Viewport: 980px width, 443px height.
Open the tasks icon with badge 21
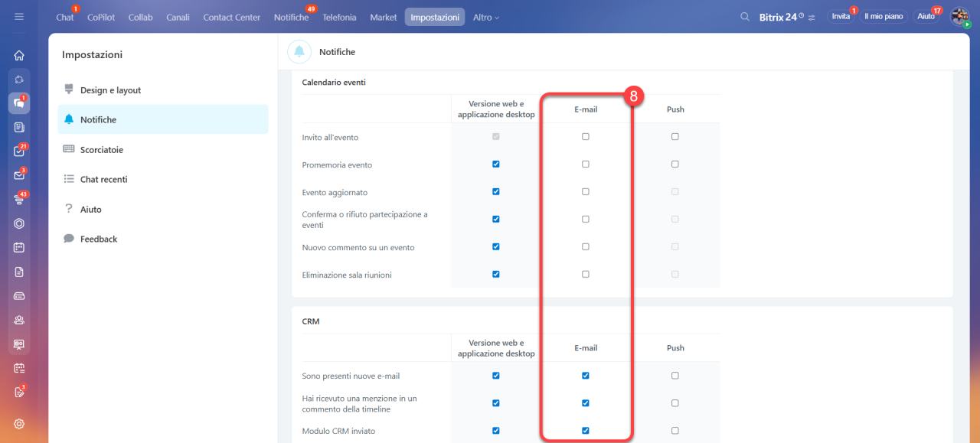pos(19,151)
